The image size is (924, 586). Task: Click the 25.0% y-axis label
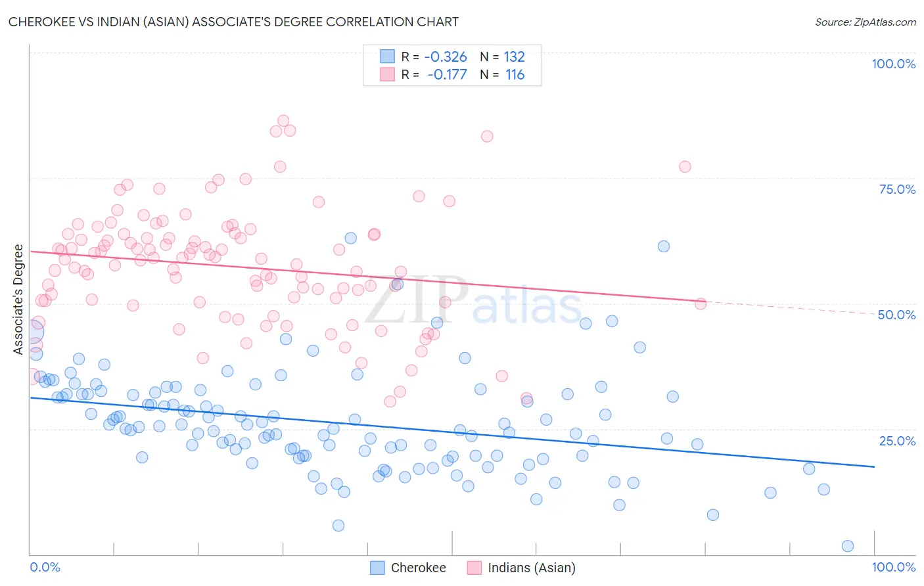click(897, 441)
